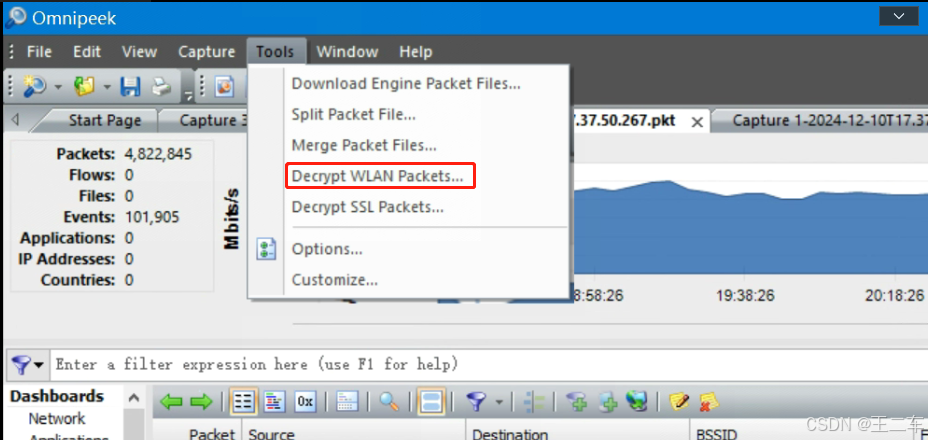Choose Merge Packet Files entry

[x=364, y=145]
